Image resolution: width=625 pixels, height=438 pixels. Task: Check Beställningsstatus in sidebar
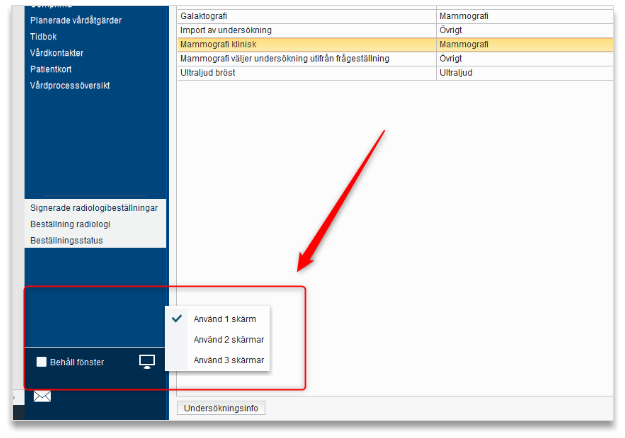[x=67, y=240]
